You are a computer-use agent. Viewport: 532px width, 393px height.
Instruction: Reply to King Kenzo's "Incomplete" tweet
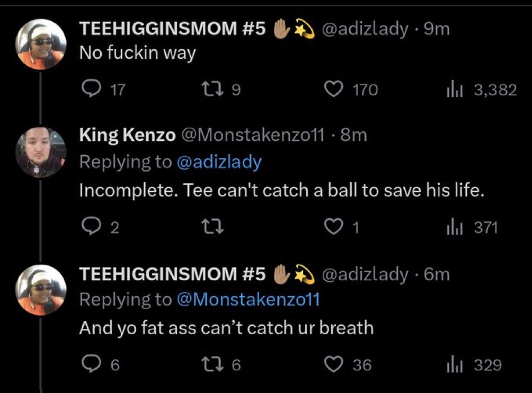click(94, 227)
